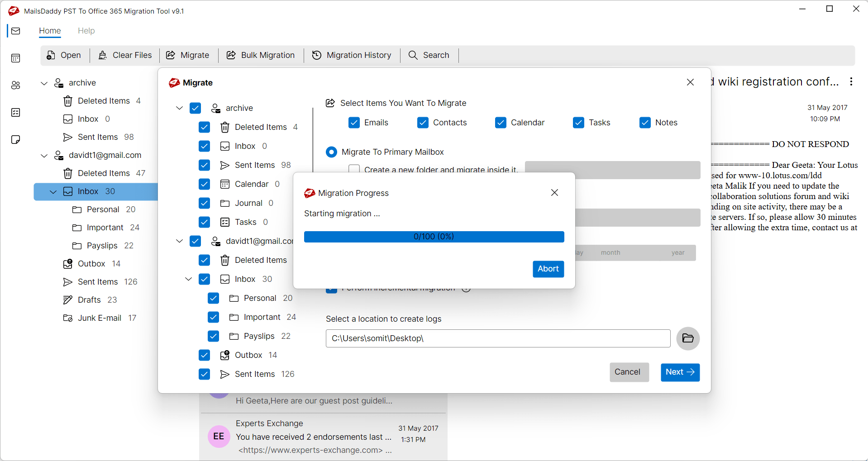Open the Tasks view from the sidebar

coord(15,113)
